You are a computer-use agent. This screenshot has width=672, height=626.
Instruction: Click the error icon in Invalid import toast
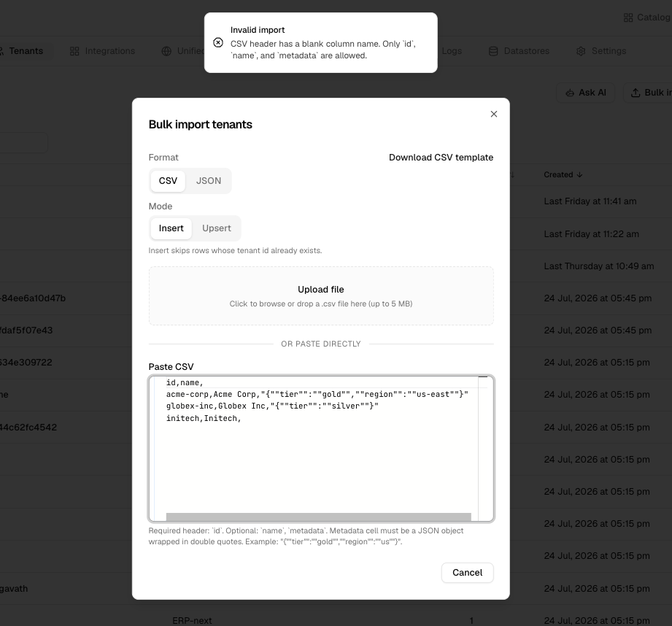[218, 42]
